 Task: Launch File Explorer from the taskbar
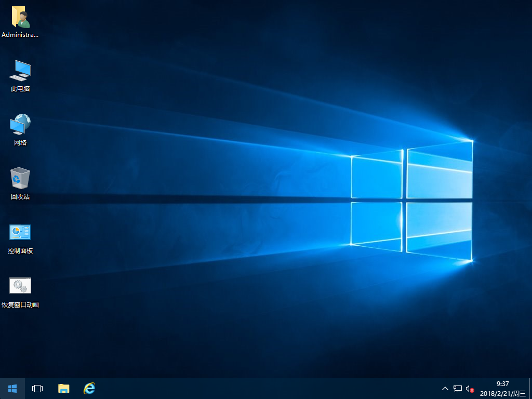pos(63,388)
